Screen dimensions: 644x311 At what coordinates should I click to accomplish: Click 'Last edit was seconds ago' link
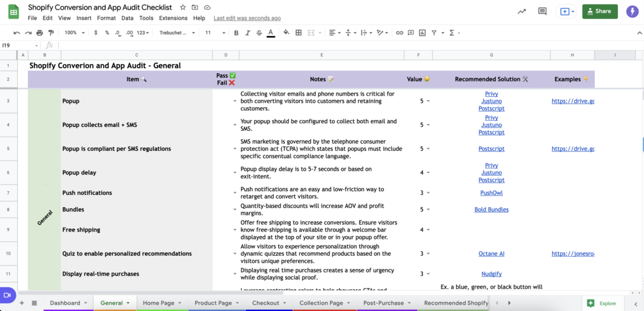pos(247,18)
